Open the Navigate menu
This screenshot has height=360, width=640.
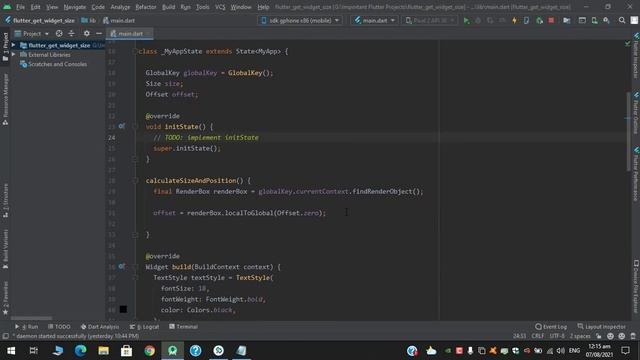coord(75,7)
